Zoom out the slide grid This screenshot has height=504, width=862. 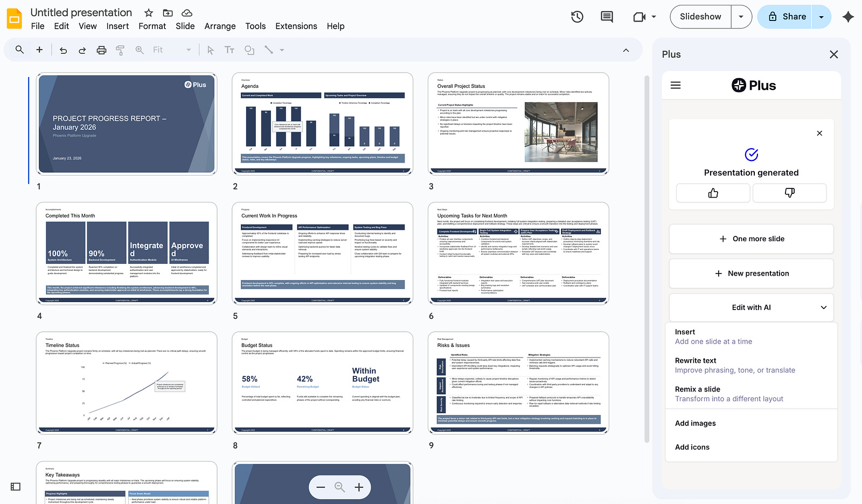321,487
